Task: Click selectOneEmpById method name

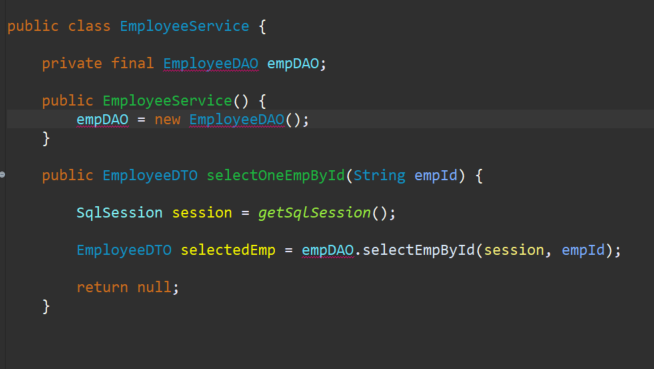Action: (x=276, y=176)
